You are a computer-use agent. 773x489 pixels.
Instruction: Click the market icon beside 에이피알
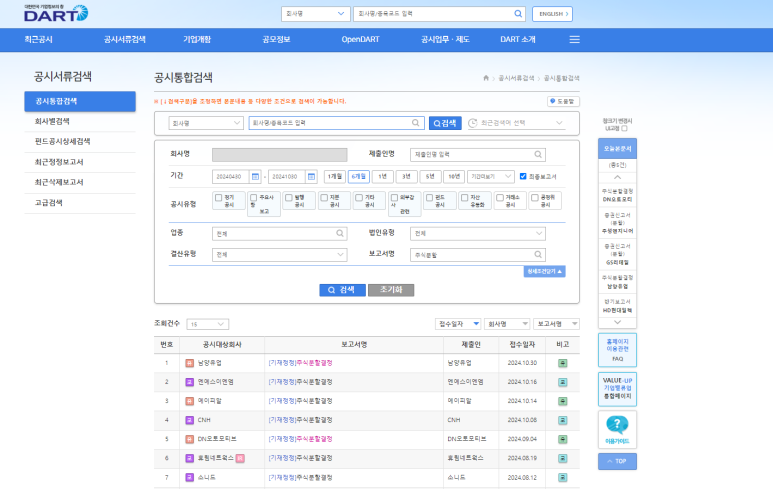click(x=189, y=401)
